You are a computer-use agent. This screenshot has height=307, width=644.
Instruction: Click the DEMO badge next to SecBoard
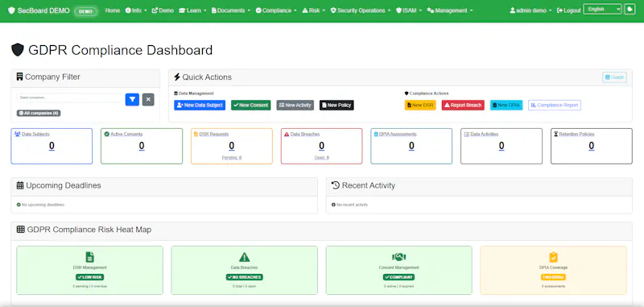click(85, 11)
